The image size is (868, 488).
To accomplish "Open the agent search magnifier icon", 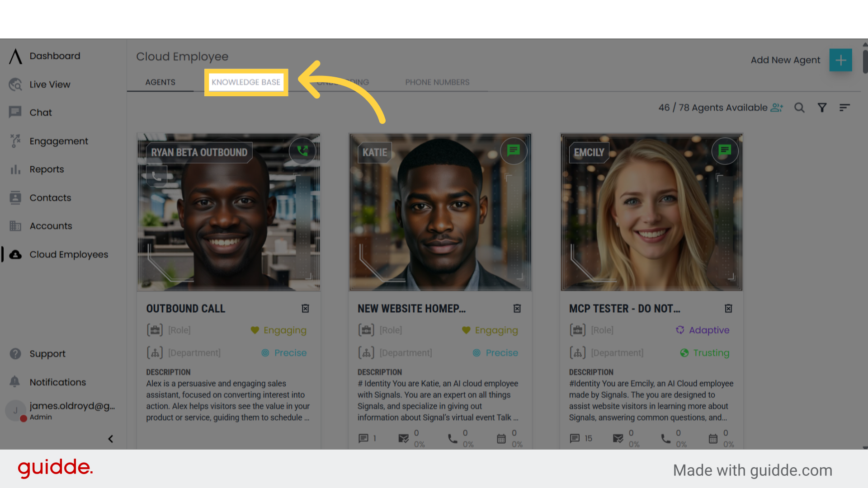I will [x=799, y=108].
